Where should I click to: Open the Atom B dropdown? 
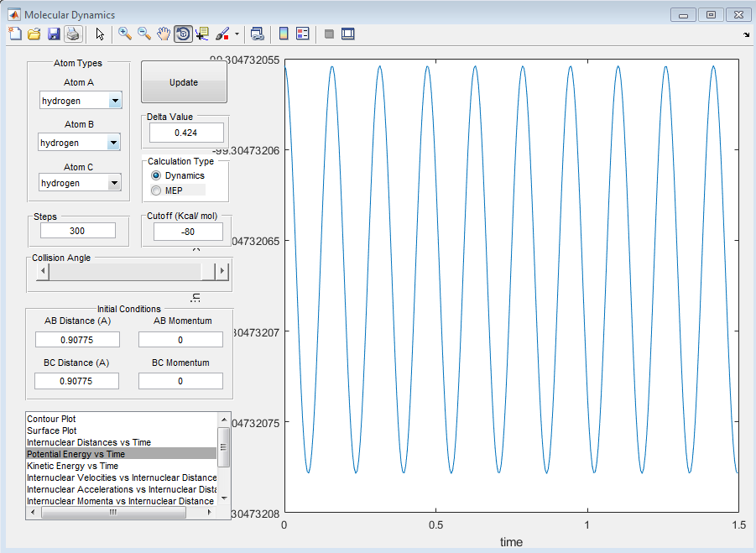[x=115, y=143]
